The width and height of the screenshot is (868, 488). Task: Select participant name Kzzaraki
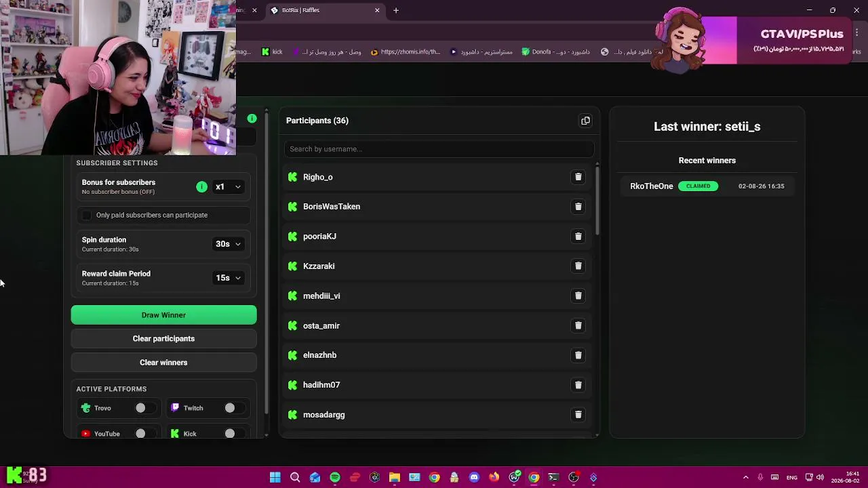coord(319,266)
